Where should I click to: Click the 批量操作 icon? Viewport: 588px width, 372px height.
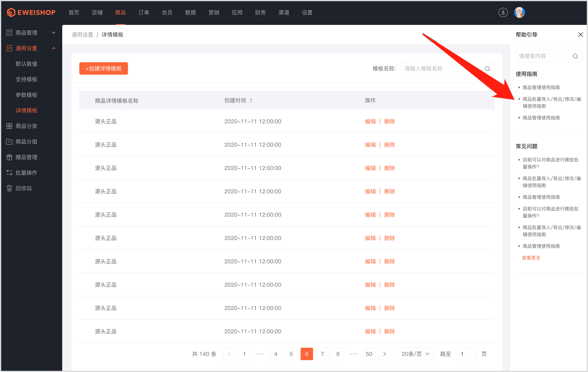pos(9,173)
